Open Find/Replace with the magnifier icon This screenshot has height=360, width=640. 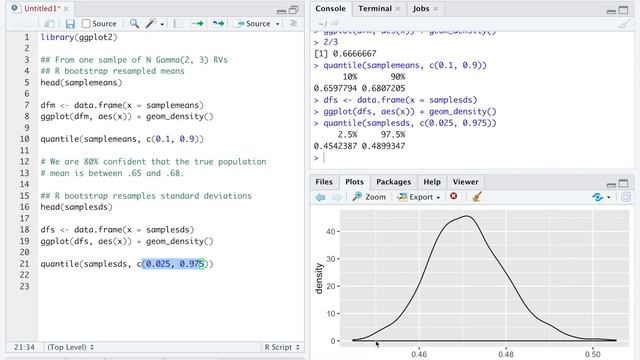[134, 24]
